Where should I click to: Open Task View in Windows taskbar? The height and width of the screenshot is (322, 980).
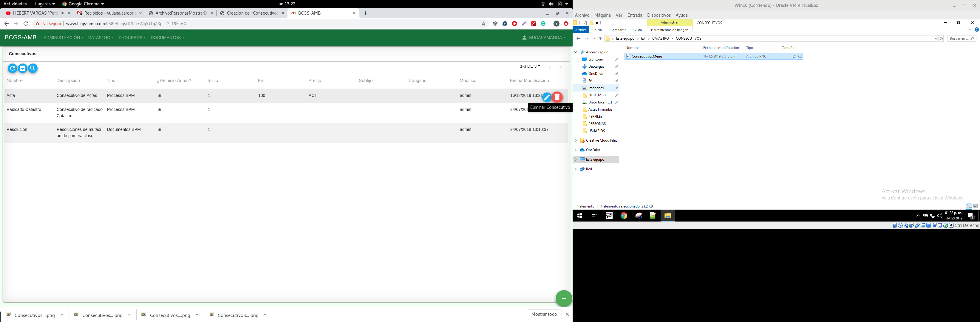(594, 216)
